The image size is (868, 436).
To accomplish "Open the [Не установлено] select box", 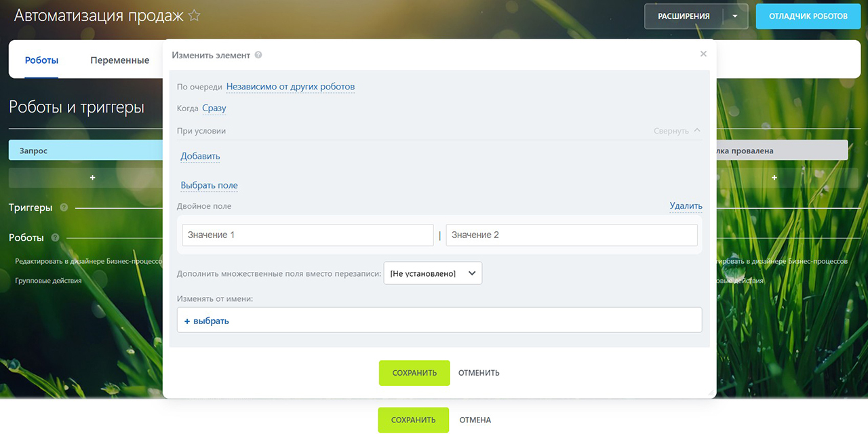I will [433, 273].
